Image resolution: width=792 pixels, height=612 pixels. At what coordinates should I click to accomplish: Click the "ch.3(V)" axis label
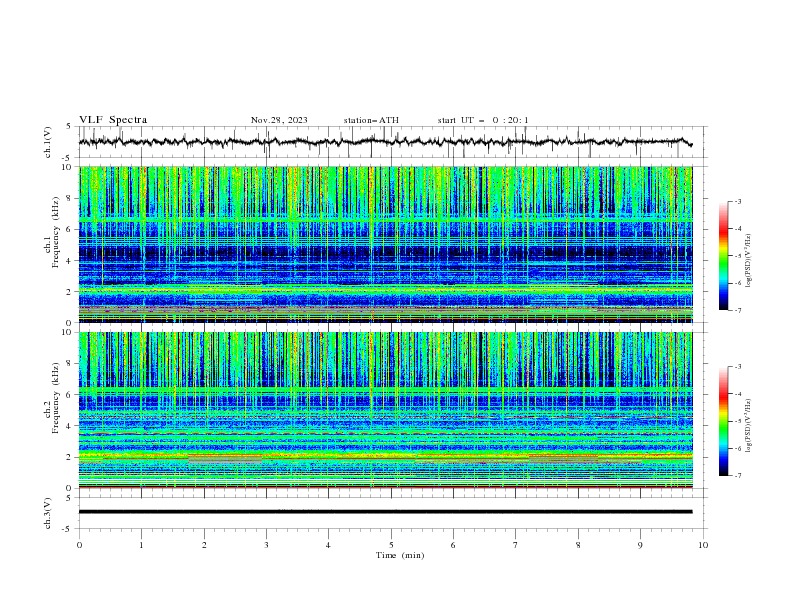pos(48,513)
